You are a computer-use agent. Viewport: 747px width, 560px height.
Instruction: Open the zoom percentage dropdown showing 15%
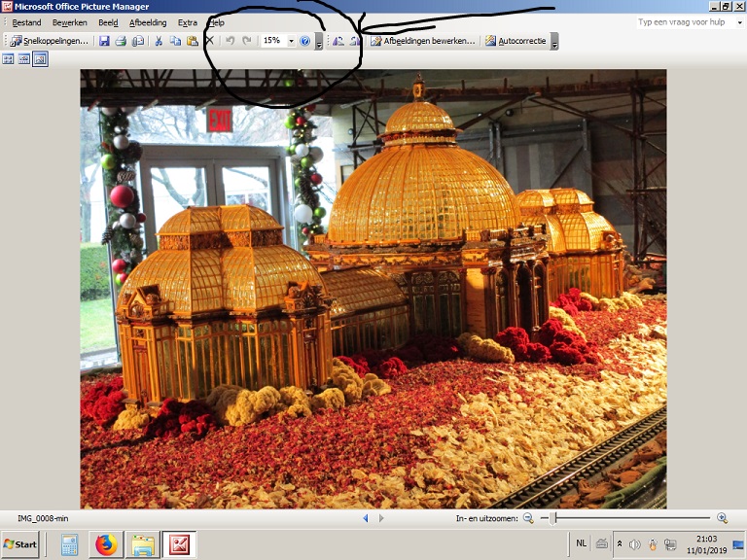291,41
